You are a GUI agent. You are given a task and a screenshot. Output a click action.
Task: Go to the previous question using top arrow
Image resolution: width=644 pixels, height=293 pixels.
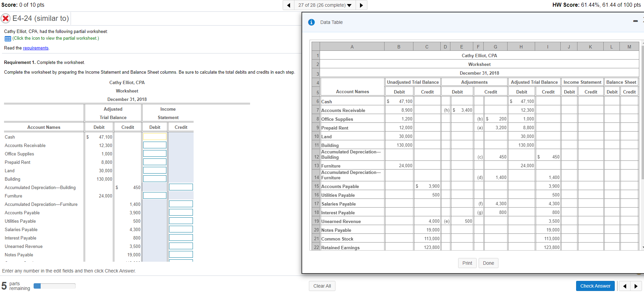pos(288,5)
